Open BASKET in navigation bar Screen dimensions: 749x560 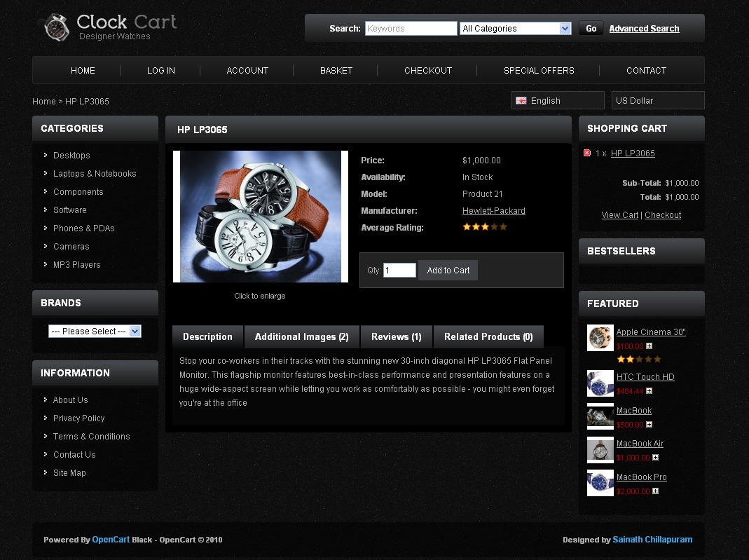(336, 71)
